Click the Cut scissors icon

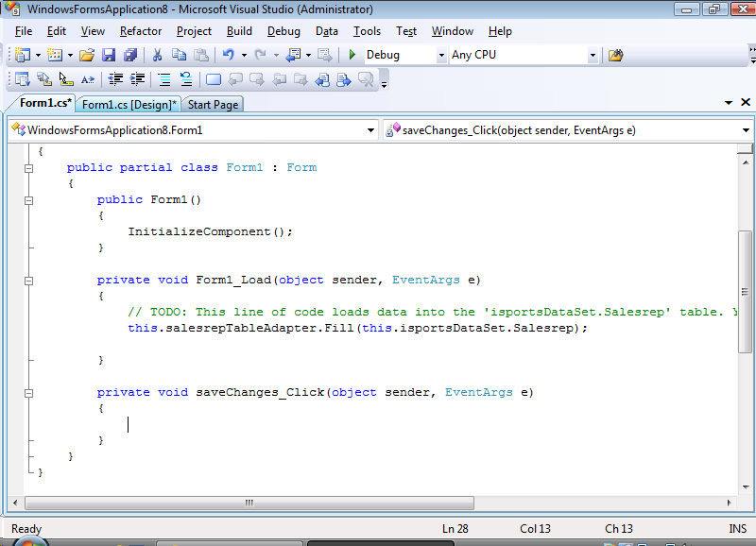pyautogui.click(x=157, y=55)
